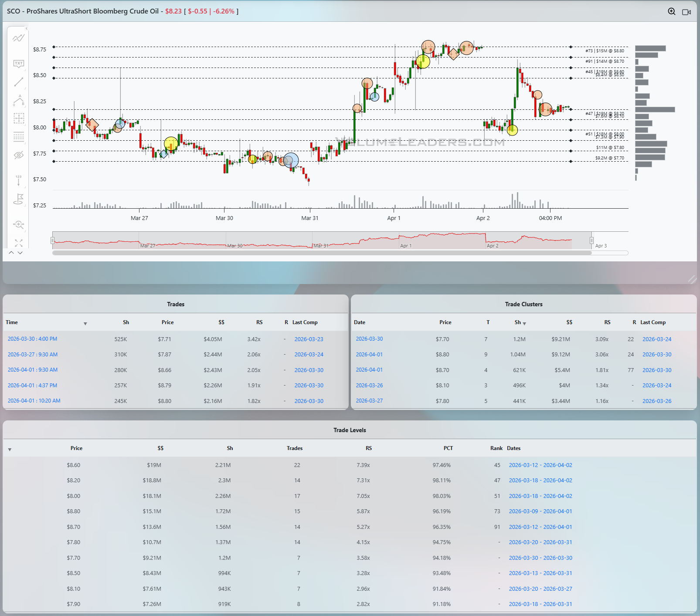The height and width of the screenshot is (616, 700).
Task: Open dates 2026-03-20 - 2026-03-27 link
Action: tap(540, 589)
